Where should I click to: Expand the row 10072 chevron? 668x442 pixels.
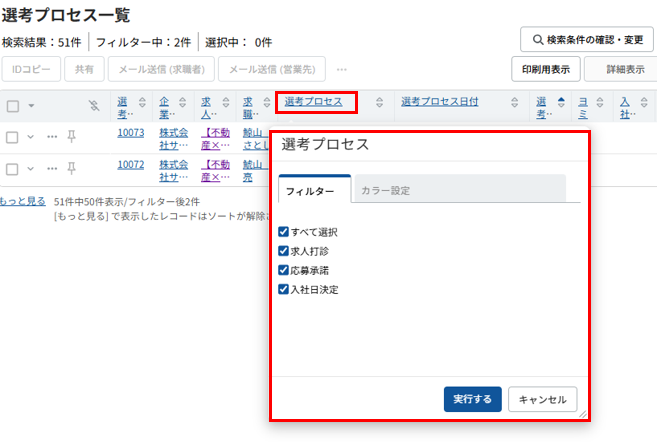click(31, 168)
